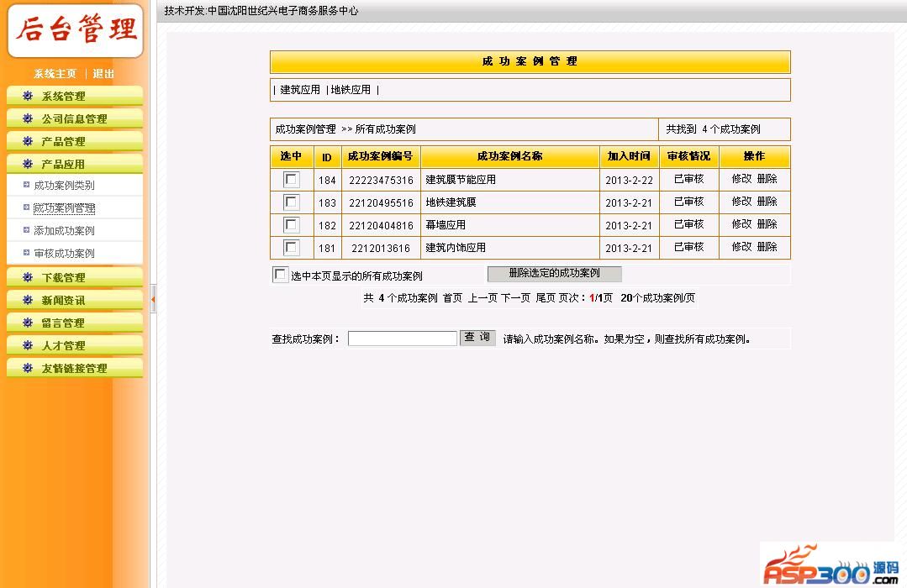Screen dimensions: 907x588
Task: Click the gear icon beside 友情链接管理
Action: 28,368
